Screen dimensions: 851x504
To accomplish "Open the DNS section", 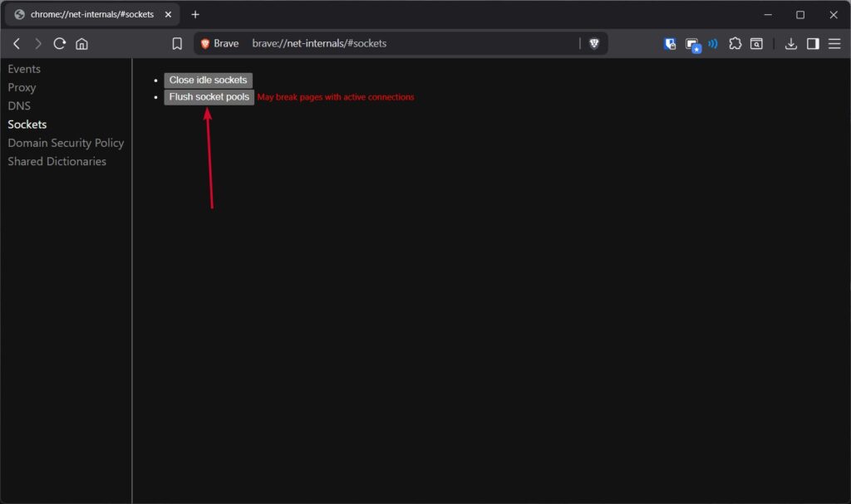I will click(x=18, y=105).
